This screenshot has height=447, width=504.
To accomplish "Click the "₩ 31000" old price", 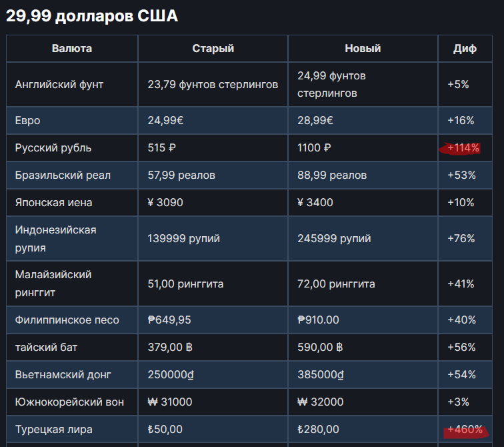I will 170,402.
